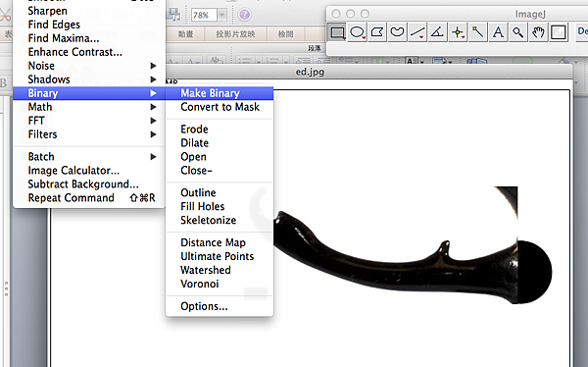Expand the Filters submenu
This screenshot has width=588, height=367.
coord(89,134)
